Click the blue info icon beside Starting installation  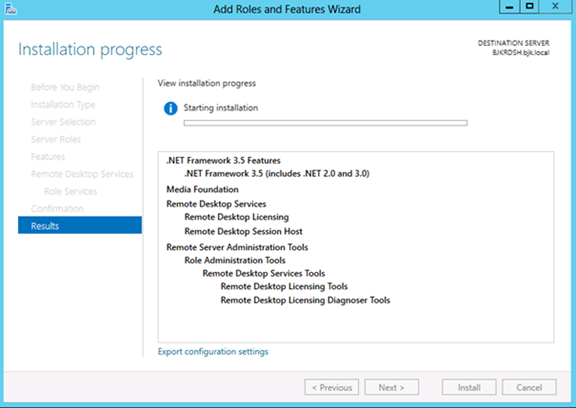170,108
